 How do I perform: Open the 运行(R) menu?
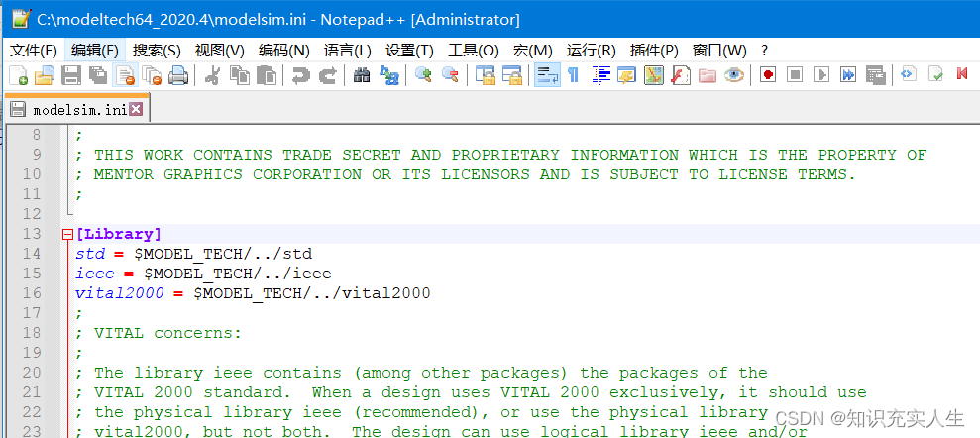click(x=591, y=50)
